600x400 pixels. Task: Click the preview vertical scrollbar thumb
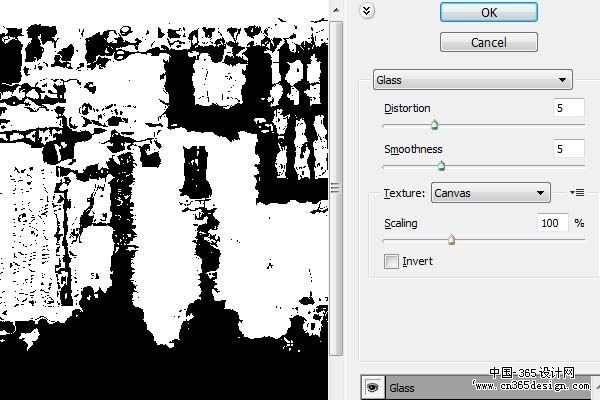[x=336, y=188]
